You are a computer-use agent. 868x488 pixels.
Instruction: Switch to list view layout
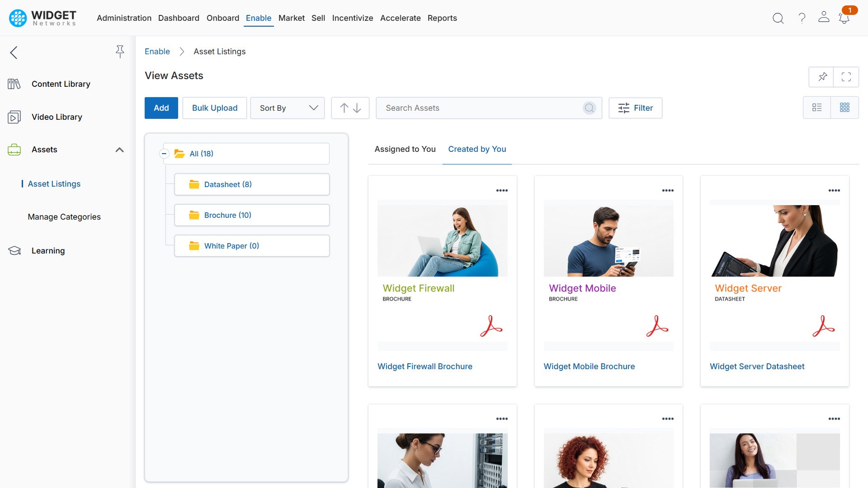(817, 108)
